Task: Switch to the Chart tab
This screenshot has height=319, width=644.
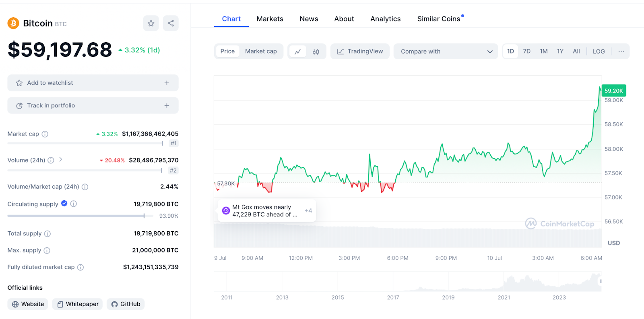Action: (x=231, y=19)
